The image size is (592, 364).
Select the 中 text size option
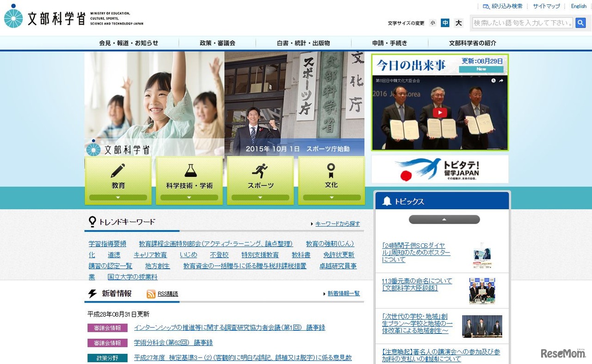445,23
